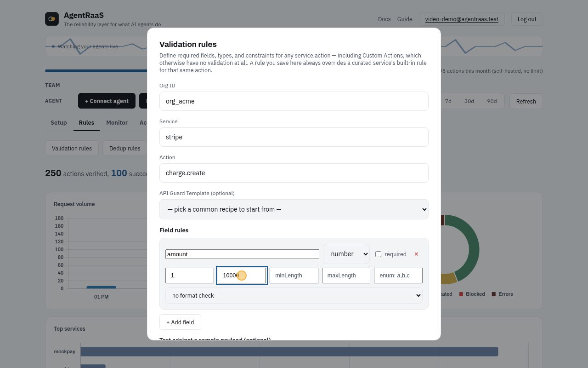
Task: Expand the API Guard Template recipe dropdown
Action: 294,209
